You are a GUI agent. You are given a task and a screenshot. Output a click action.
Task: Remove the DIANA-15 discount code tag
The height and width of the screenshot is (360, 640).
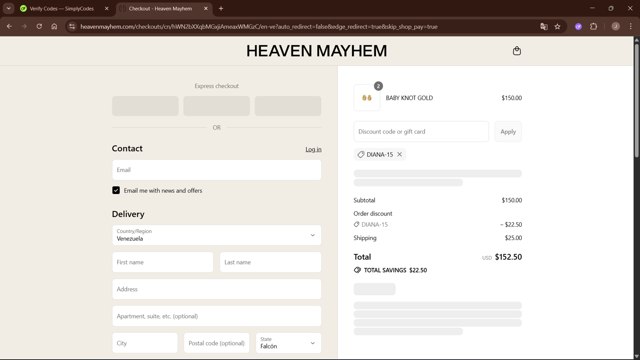pos(400,154)
